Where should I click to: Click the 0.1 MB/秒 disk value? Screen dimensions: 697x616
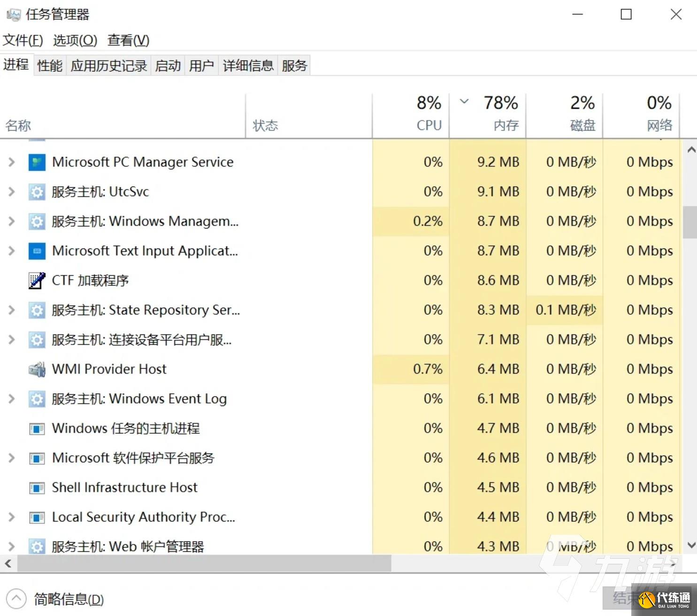566,310
